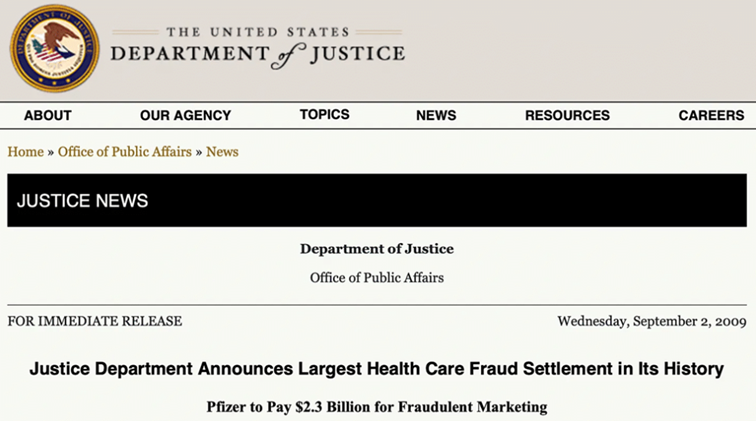Open the OUR AGENCY navigation menu

click(185, 115)
